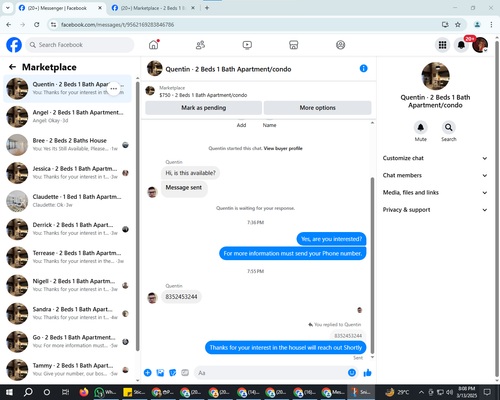The image size is (500, 400).
Task: Click the browser address bar URL
Action: point(117,24)
